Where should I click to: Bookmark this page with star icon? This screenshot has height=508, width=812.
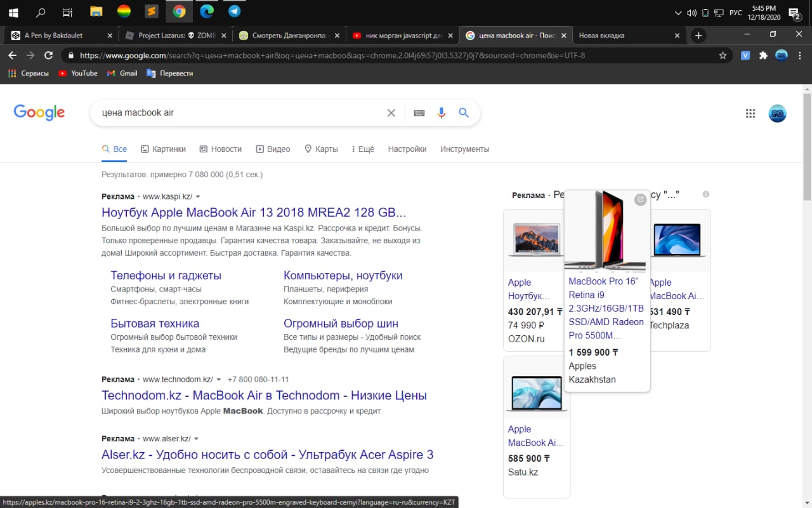pos(723,55)
